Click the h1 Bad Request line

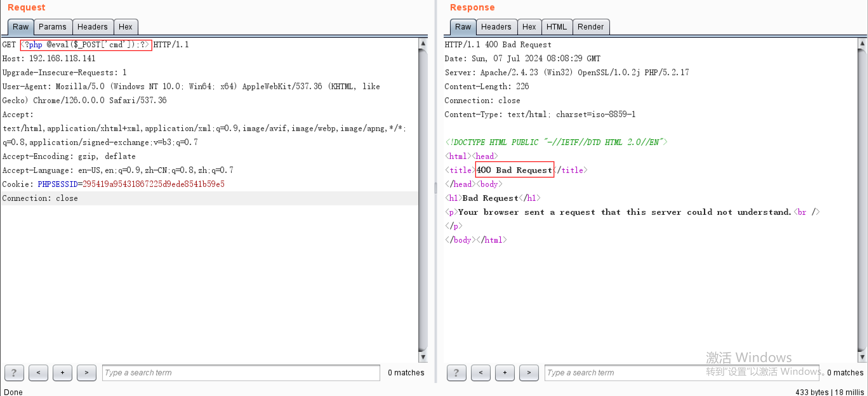pos(493,198)
